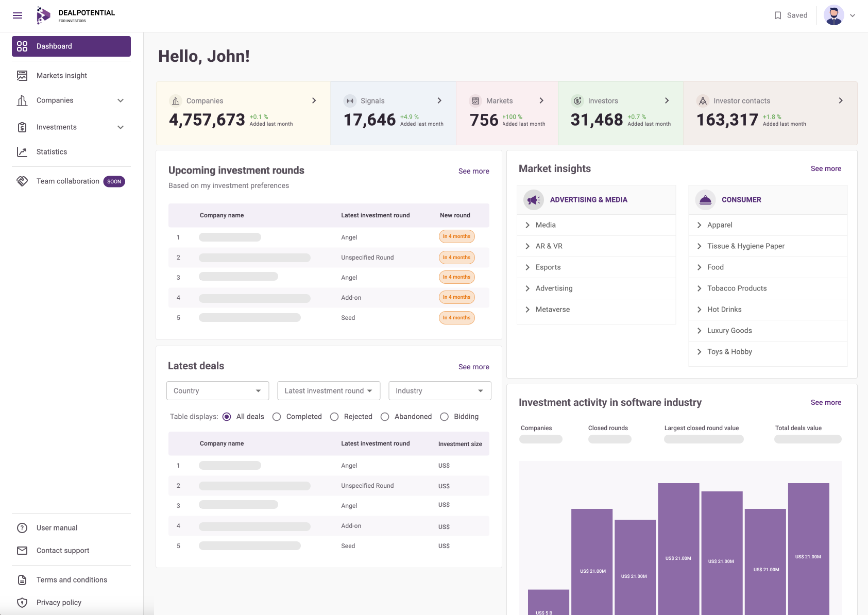Image resolution: width=868 pixels, height=615 pixels.
Task: Open the Country dropdown
Action: (218, 391)
